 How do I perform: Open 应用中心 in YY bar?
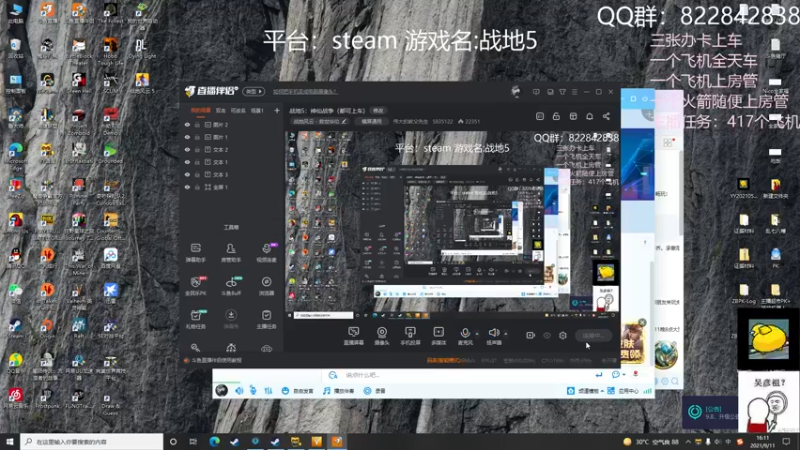click(624, 391)
